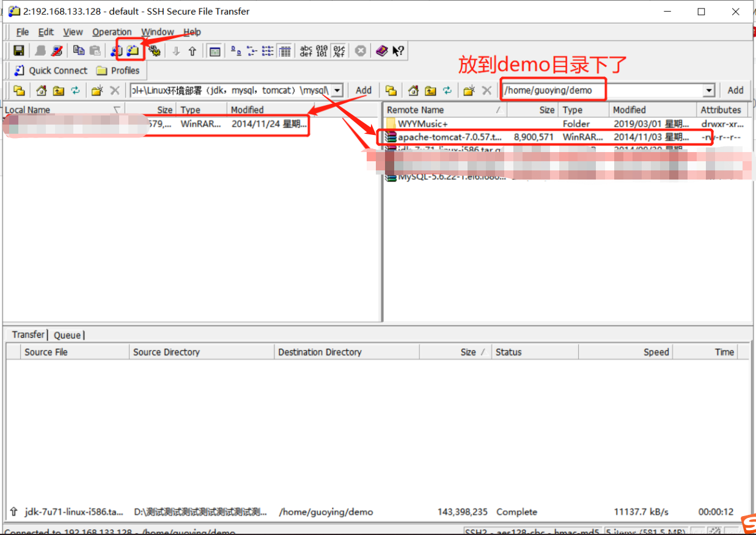This screenshot has height=535, width=756.
Task: Go up one level in remote pane
Action: coord(431,90)
